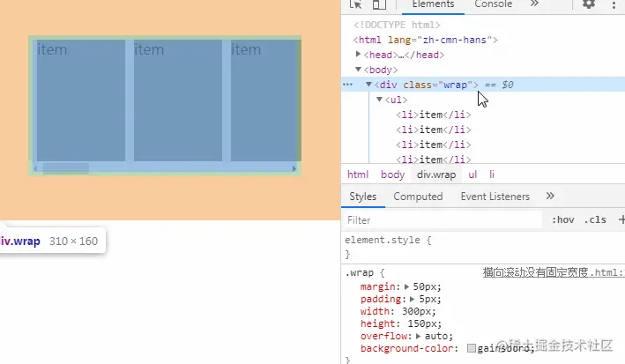The height and width of the screenshot is (364, 625).
Task: Show more sidebar tabs chevron
Action: 550,196
